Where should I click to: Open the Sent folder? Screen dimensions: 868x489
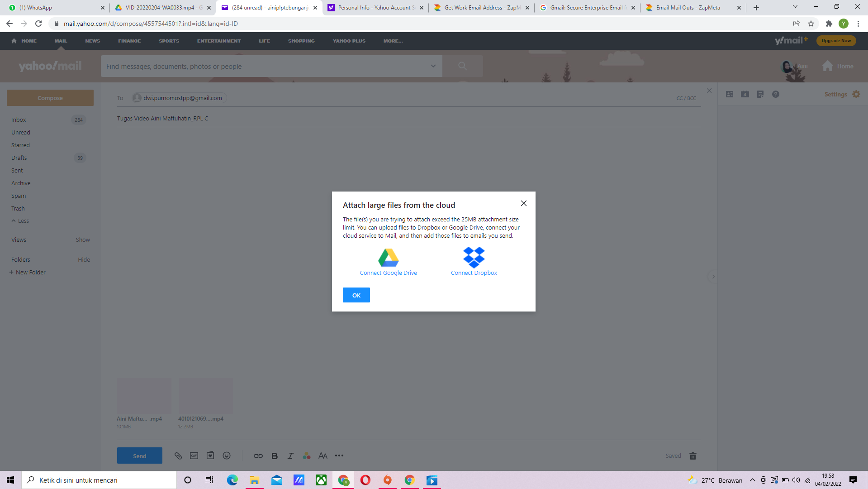tap(17, 171)
